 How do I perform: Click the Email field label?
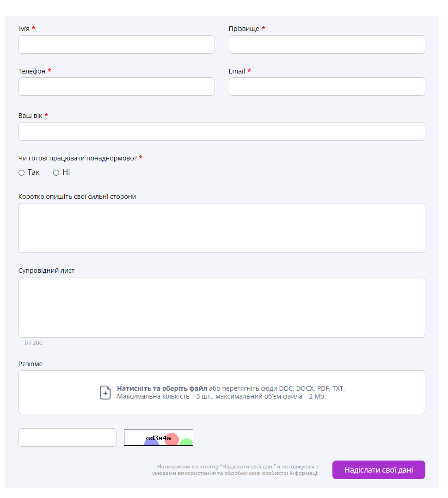coord(237,71)
